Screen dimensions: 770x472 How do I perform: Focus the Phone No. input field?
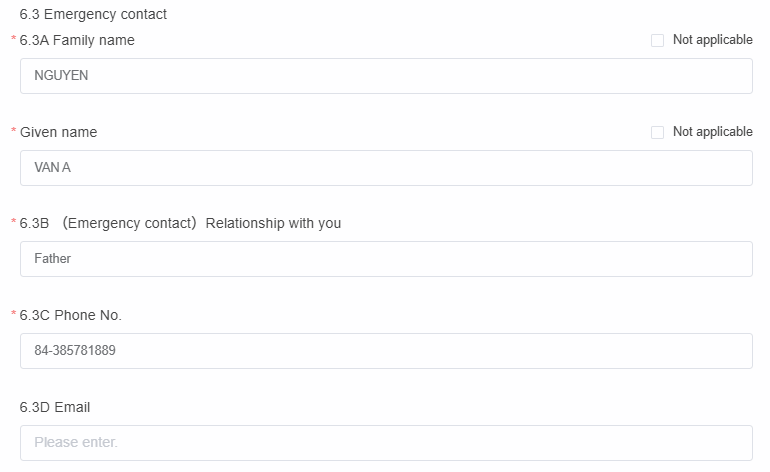pos(386,351)
